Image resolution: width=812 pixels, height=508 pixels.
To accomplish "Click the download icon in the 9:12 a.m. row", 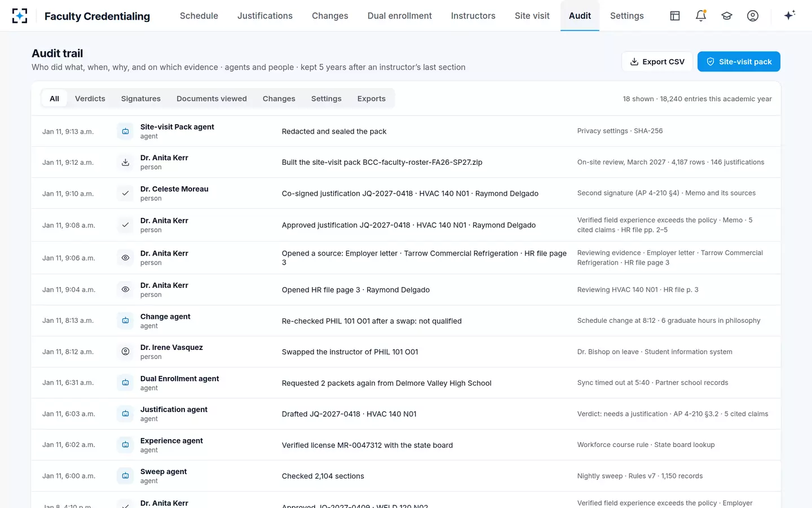I will [x=125, y=163].
